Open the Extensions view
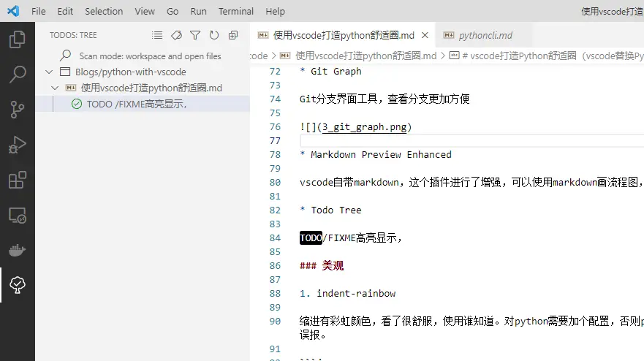644x361 pixels. (x=17, y=180)
